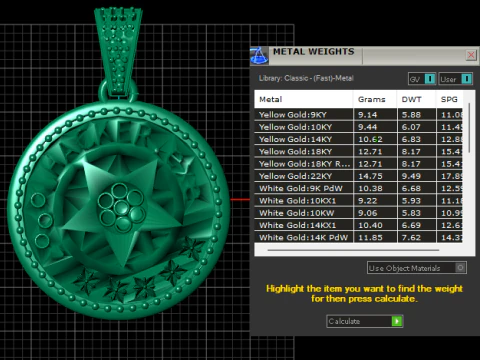Select the Yellow Gold:10KY row
This screenshot has width=480, height=360.
pyautogui.click(x=358, y=127)
